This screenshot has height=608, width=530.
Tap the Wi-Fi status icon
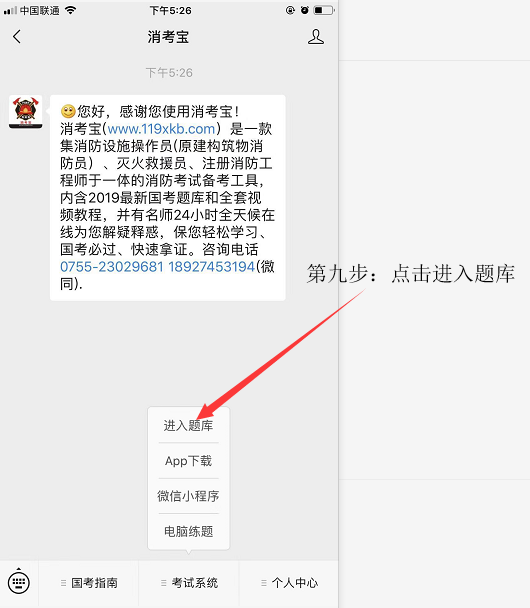pos(71,10)
